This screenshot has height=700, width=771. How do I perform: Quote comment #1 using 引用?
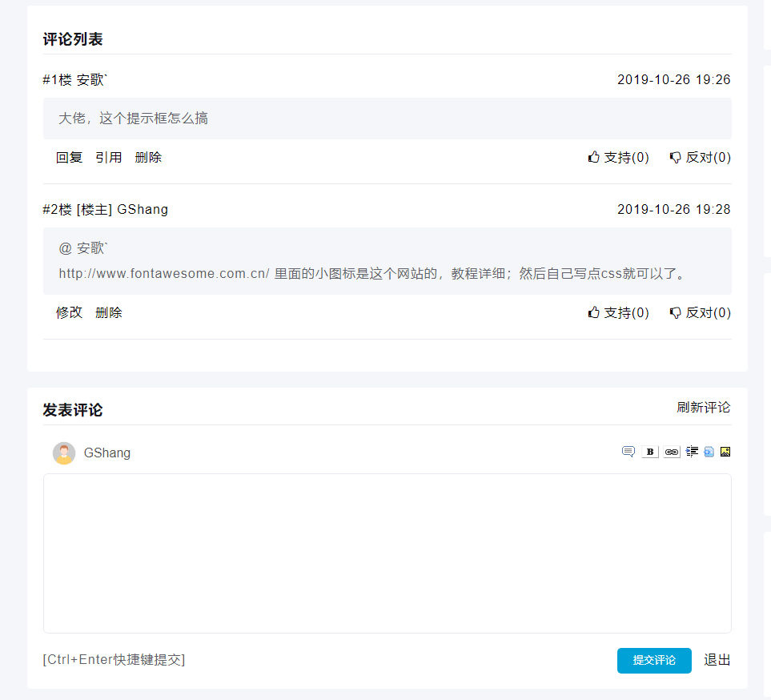[x=109, y=158]
